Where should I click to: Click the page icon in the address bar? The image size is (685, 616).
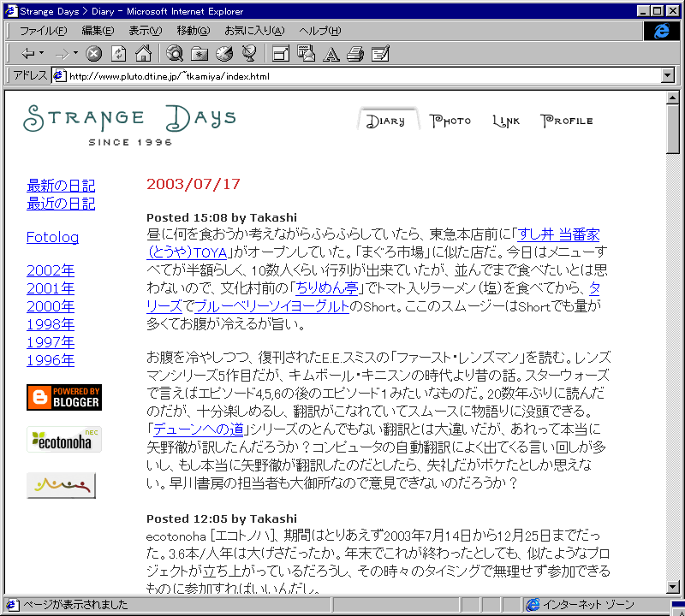pos(59,76)
